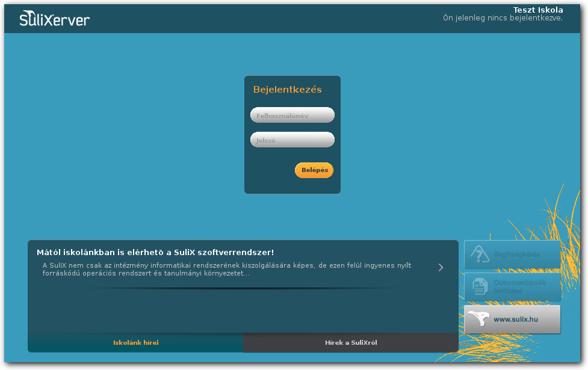Click the Teszt Iskola school name

click(538, 10)
